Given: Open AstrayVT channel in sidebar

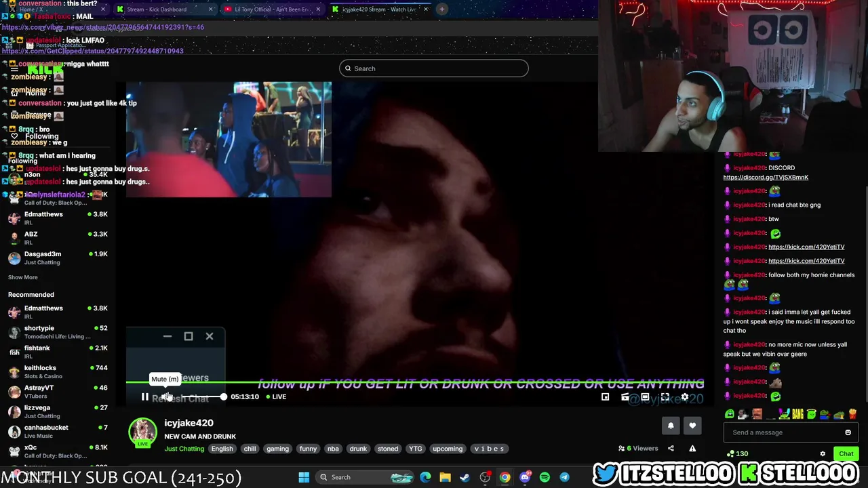Looking at the screenshot, I should coord(57,391).
